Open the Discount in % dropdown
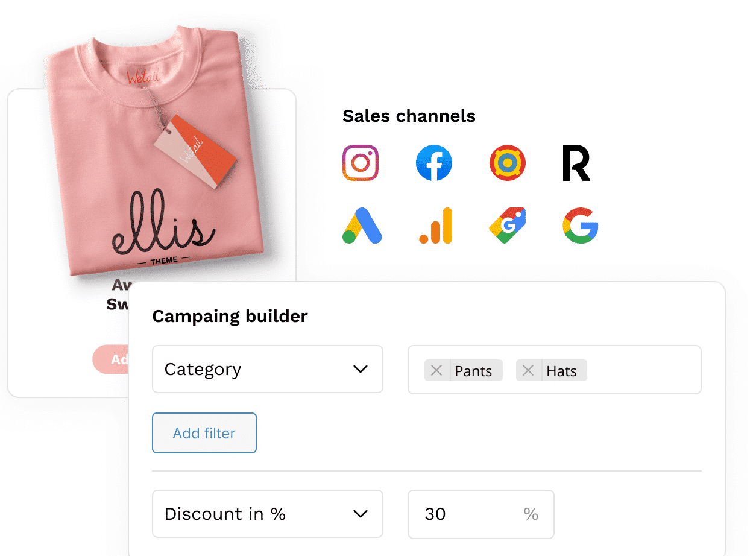756x556 pixels. pos(268,514)
